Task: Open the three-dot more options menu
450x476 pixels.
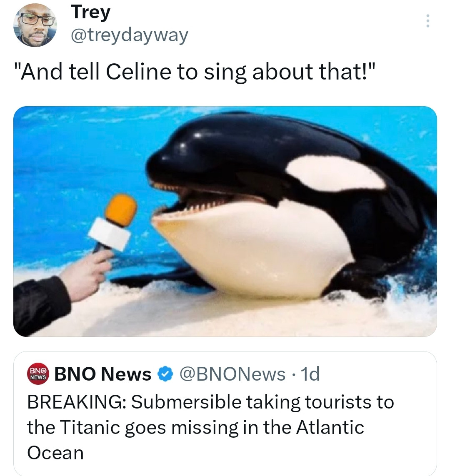Action: [427, 21]
